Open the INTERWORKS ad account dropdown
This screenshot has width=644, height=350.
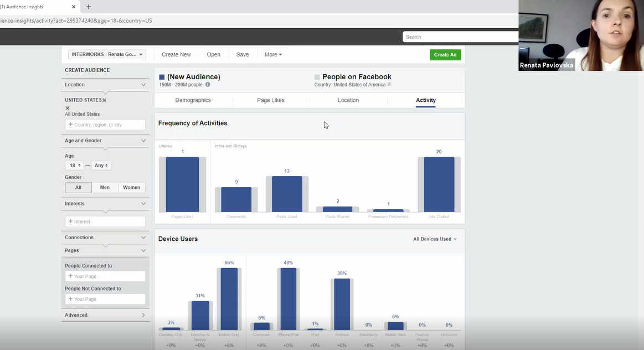[107, 54]
